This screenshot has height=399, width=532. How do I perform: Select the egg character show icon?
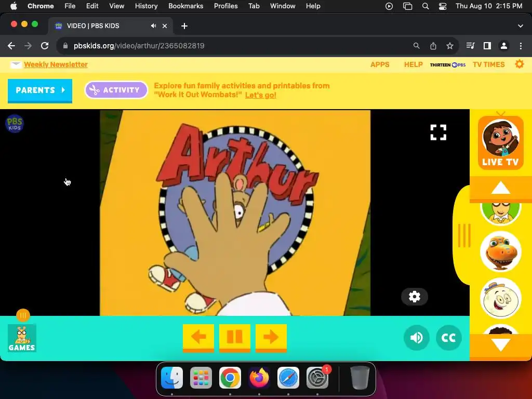pyautogui.click(x=500, y=298)
